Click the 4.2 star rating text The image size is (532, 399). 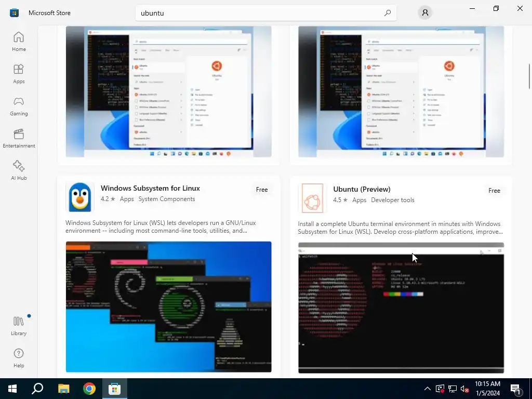[108, 199]
